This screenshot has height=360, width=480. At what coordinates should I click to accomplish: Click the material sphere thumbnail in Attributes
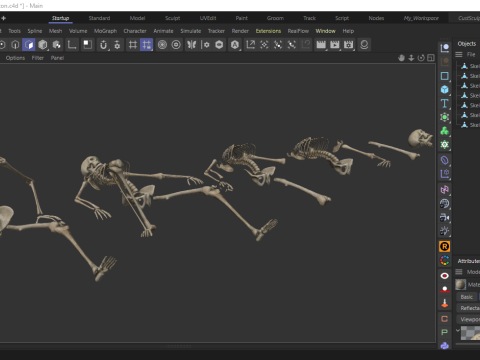[x=461, y=285]
